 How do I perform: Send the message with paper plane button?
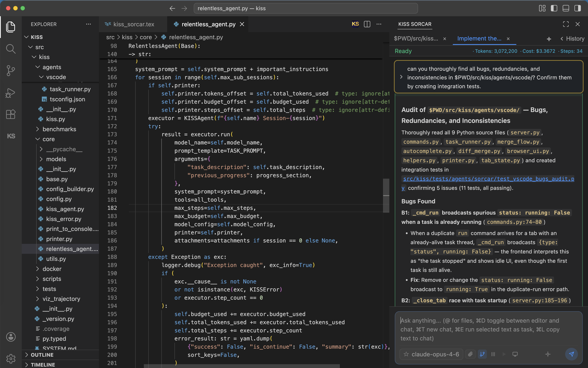coord(571,354)
